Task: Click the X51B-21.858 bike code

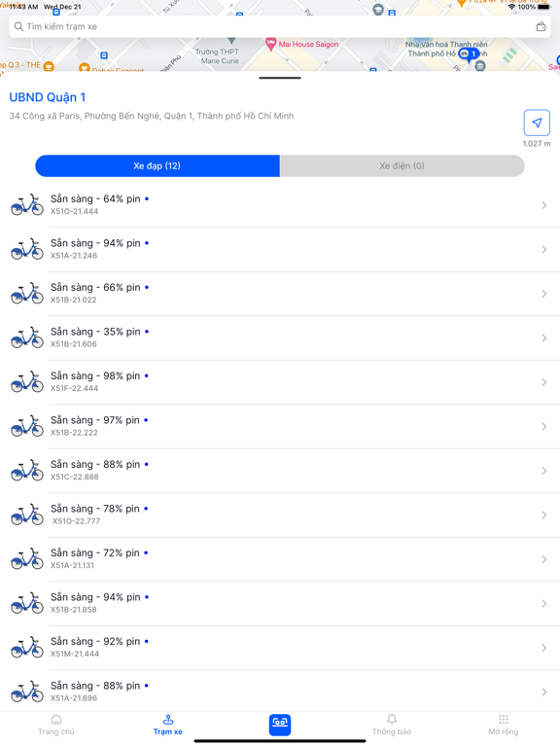Action: (73, 610)
